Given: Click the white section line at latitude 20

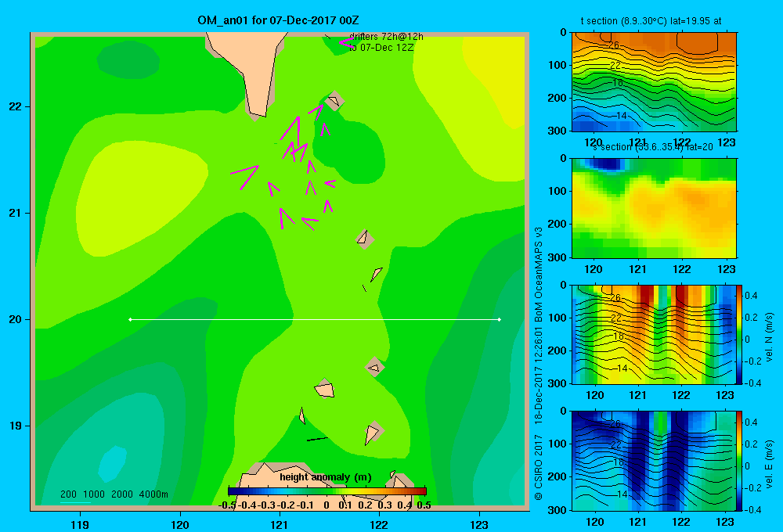Looking at the screenshot, I should click(315, 319).
